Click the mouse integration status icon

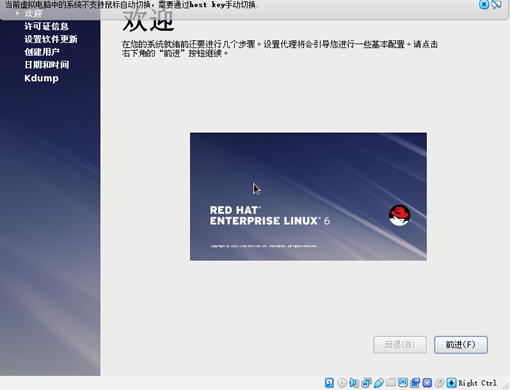tap(439, 383)
